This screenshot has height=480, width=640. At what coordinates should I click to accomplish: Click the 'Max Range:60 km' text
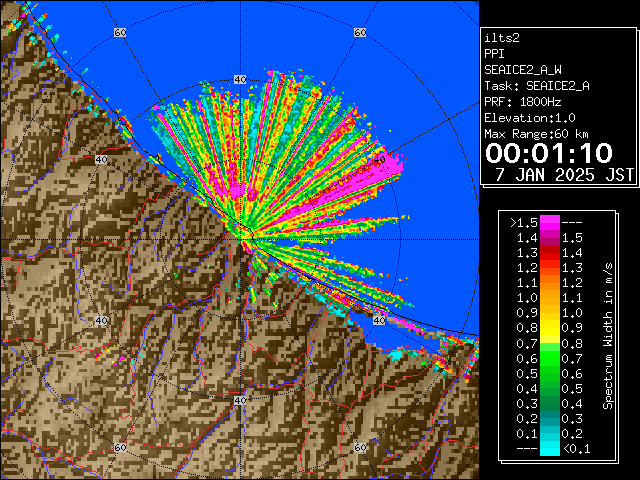537,134
